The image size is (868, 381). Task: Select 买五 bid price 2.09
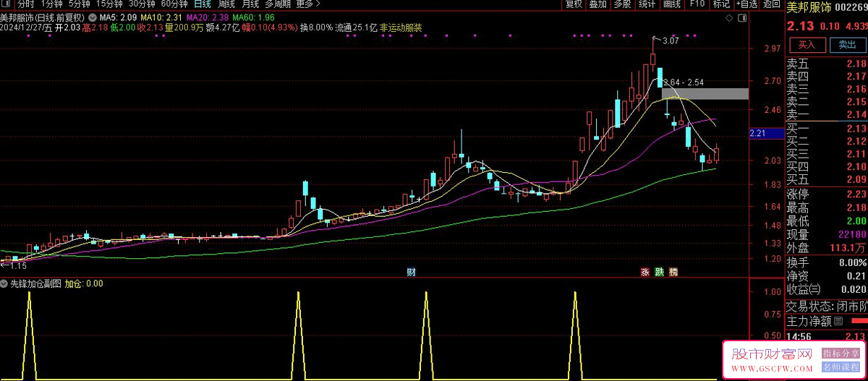pos(827,179)
